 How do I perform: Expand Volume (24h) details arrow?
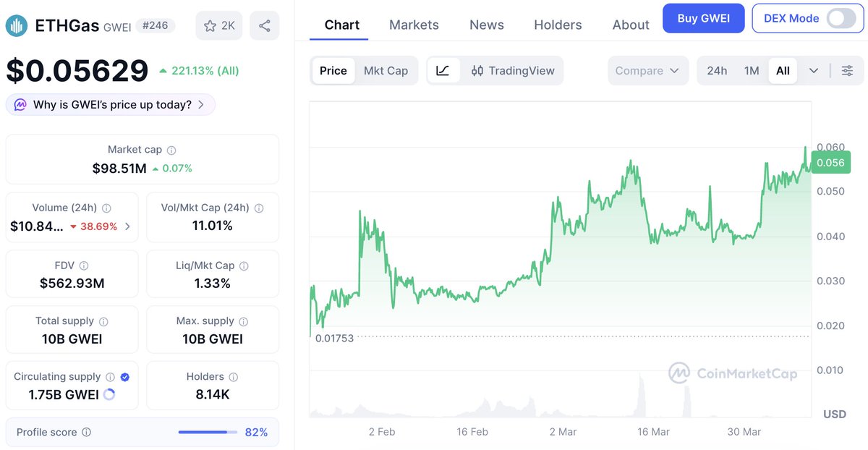pyautogui.click(x=128, y=226)
